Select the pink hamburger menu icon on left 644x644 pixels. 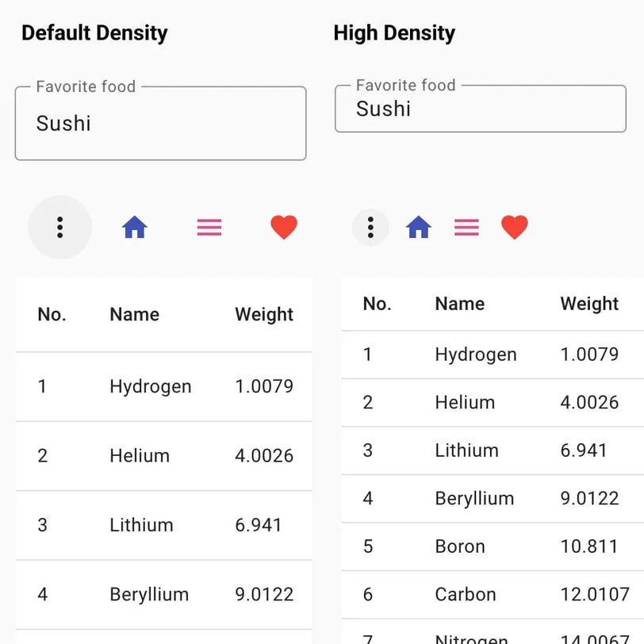[209, 227]
